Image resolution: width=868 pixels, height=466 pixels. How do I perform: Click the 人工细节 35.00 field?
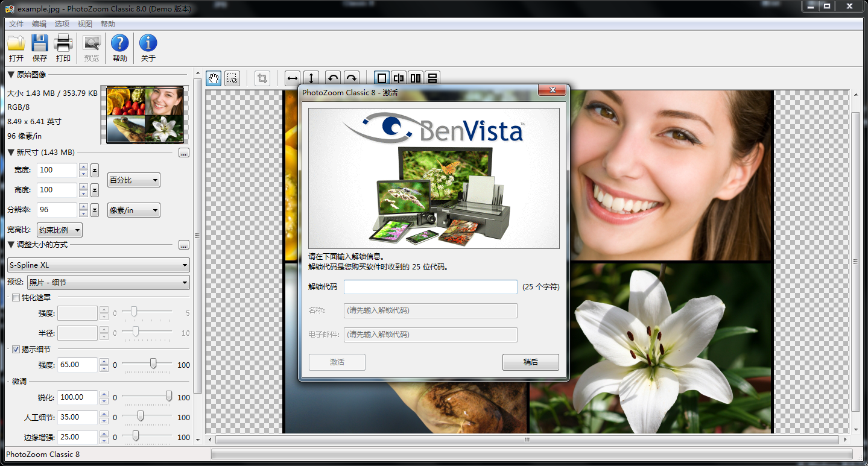pyautogui.click(x=78, y=417)
